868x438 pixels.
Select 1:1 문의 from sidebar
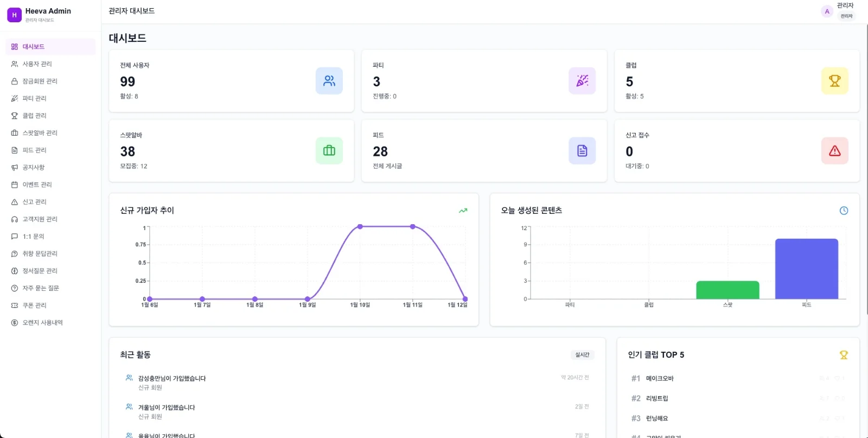50,237
